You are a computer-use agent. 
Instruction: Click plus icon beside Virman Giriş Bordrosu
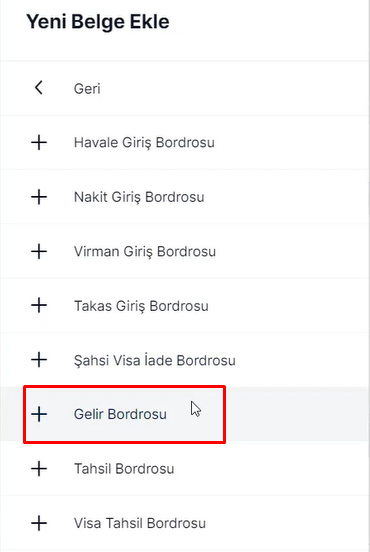[39, 251]
